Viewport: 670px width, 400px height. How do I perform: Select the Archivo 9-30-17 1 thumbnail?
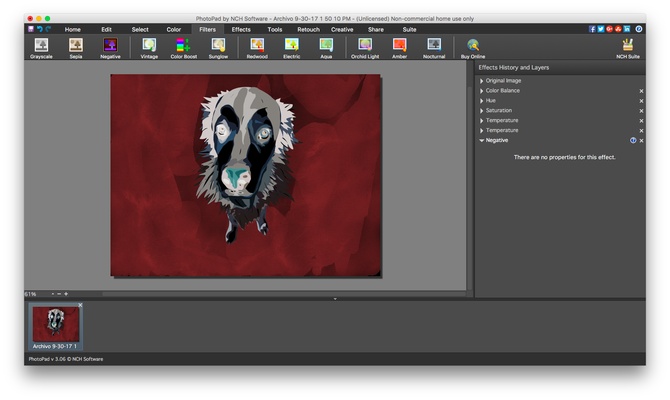pos(56,327)
